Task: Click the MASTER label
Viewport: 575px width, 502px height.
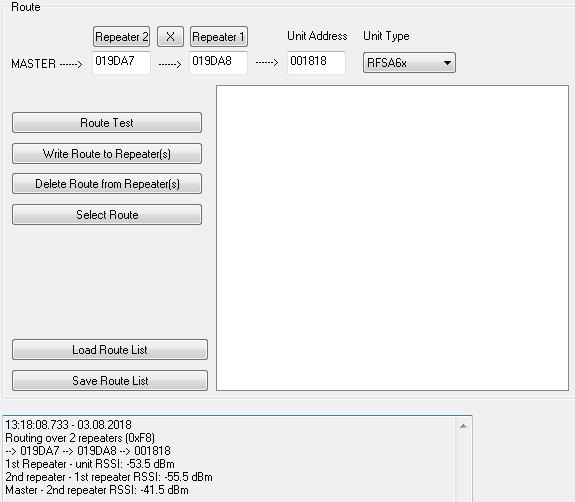Action: (x=33, y=64)
